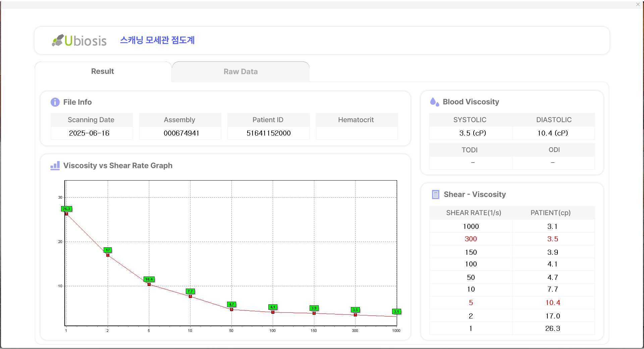Click the bar chart graph icon
644x349 pixels.
(x=55, y=165)
